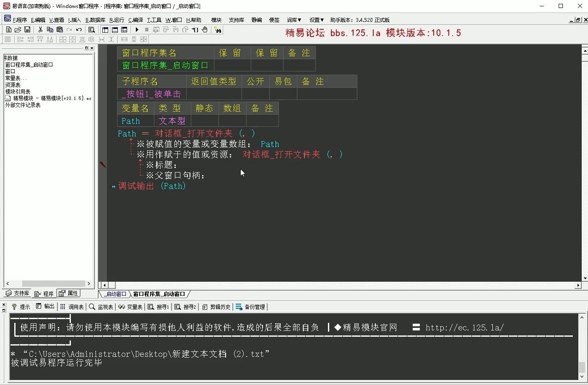Screen dimensions: 588x385
Task: Open the 词库 dropdown
Action: (294, 20)
